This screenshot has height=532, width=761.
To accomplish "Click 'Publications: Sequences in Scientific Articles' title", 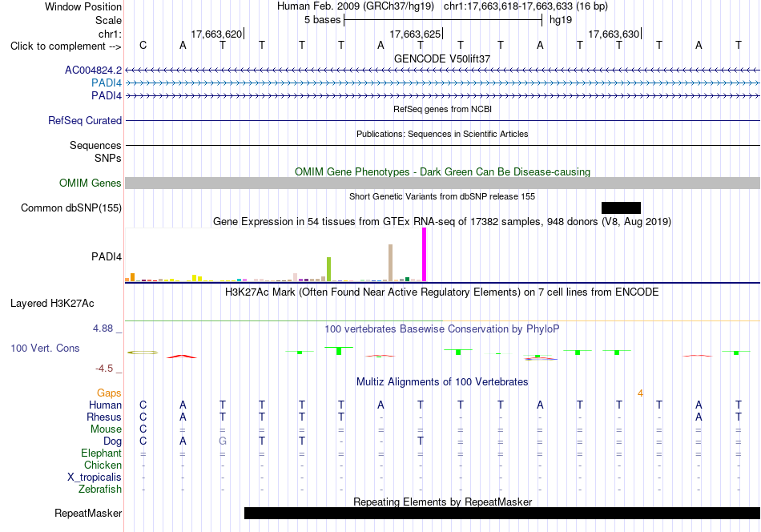I will click(x=442, y=134).
